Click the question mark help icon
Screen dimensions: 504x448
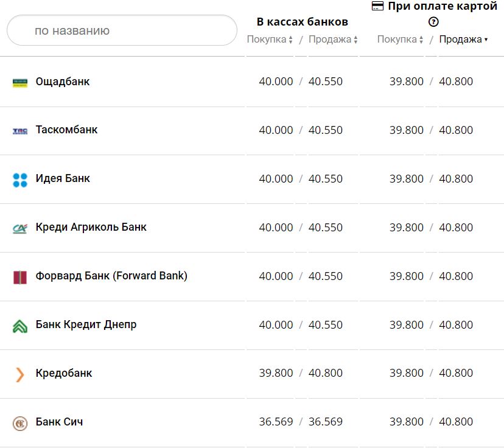pos(433,22)
